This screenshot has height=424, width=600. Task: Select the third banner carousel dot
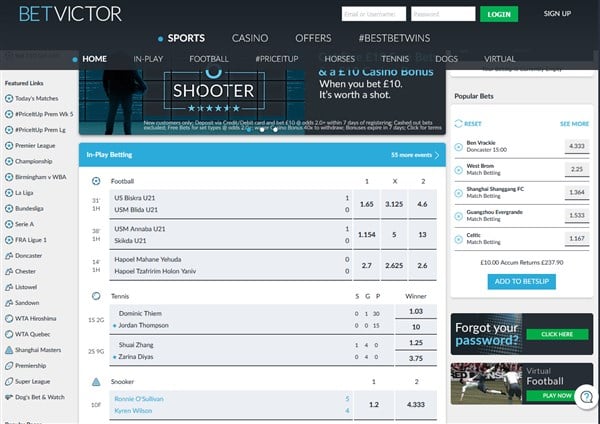click(276, 130)
